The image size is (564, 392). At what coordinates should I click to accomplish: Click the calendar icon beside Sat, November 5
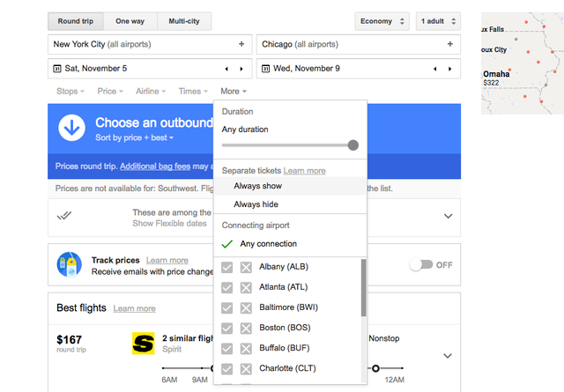click(57, 68)
